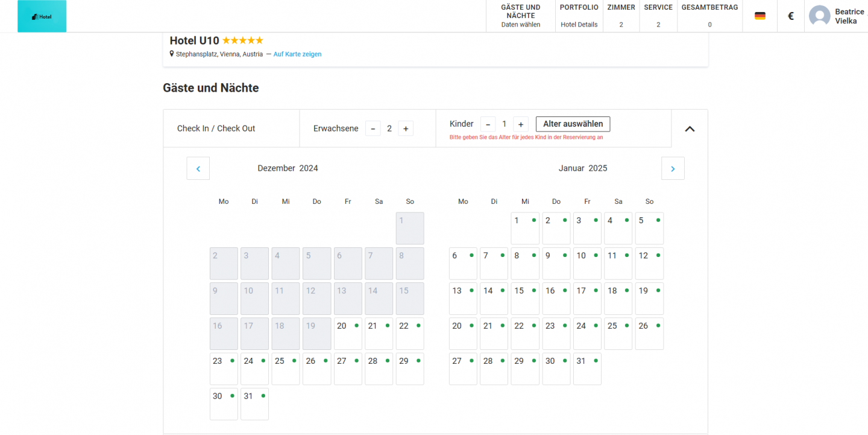Select 25 January 2025
Image resolution: width=868 pixels, height=435 pixels.
[x=618, y=334]
